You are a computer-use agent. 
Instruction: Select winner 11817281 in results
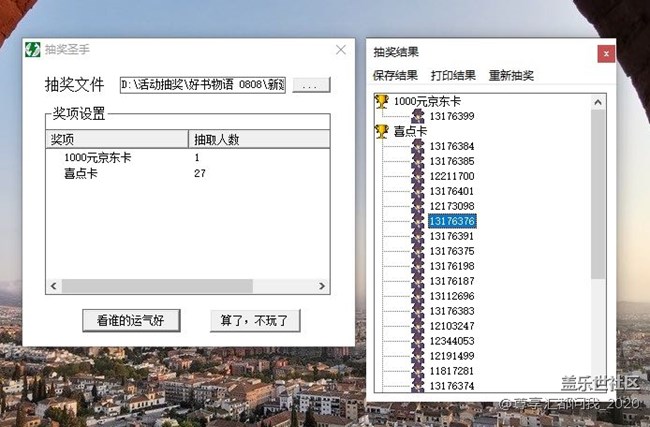point(452,371)
